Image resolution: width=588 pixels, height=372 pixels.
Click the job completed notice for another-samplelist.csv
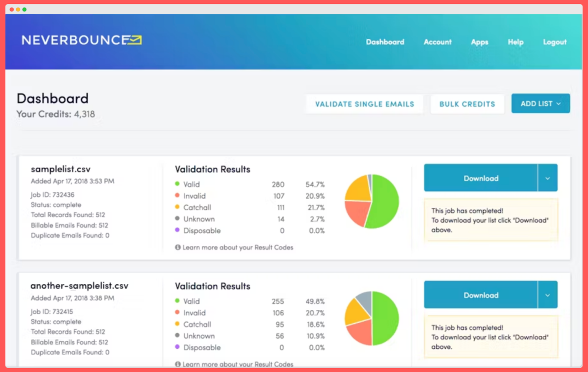pyautogui.click(x=491, y=337)
